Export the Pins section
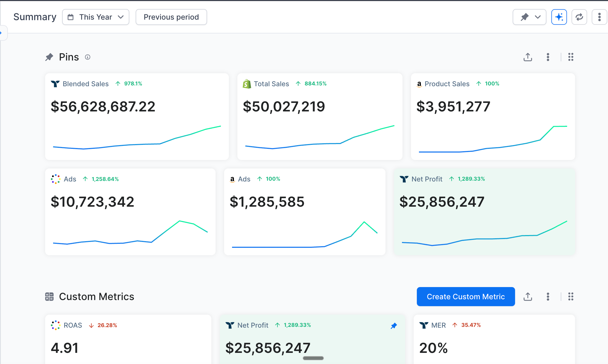The height and width of the screenshot is (364, 608). click(528, 57)
